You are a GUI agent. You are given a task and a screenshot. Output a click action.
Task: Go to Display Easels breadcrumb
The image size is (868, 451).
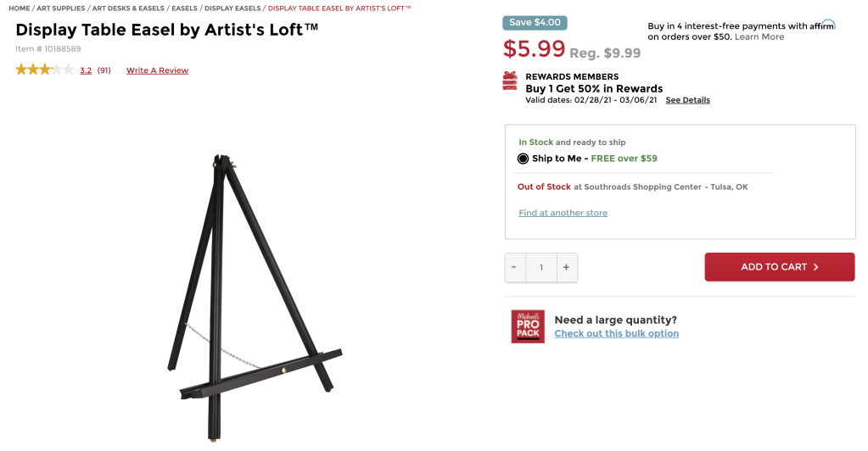click(x=232, y=8)
